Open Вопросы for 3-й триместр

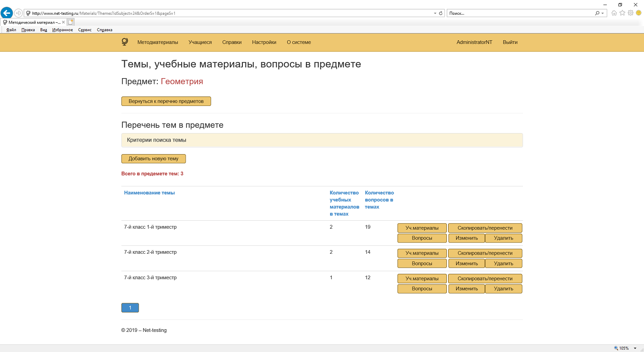click(422, 289)
